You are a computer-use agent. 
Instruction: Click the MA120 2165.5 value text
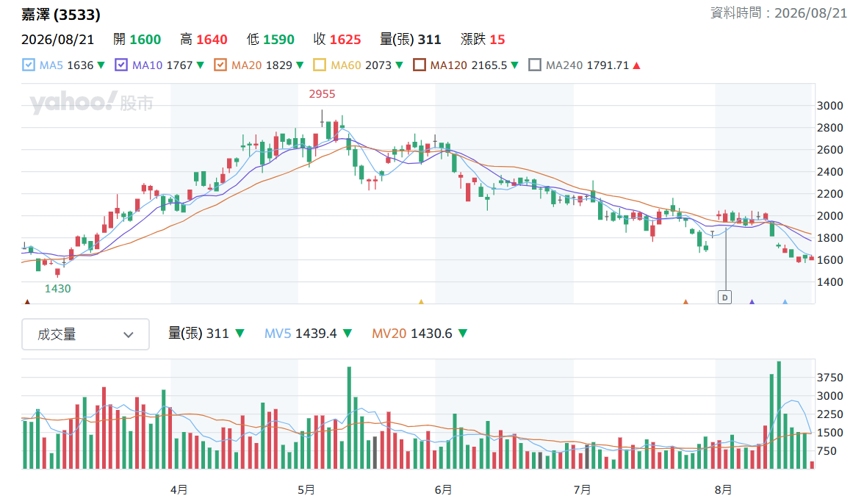[469, 65]
